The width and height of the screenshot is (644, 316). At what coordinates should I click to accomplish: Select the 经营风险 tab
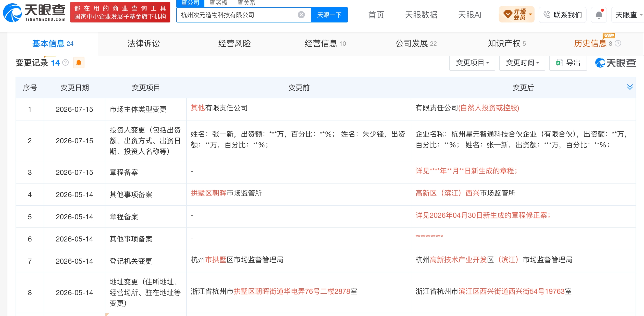[x=234, y=44]
